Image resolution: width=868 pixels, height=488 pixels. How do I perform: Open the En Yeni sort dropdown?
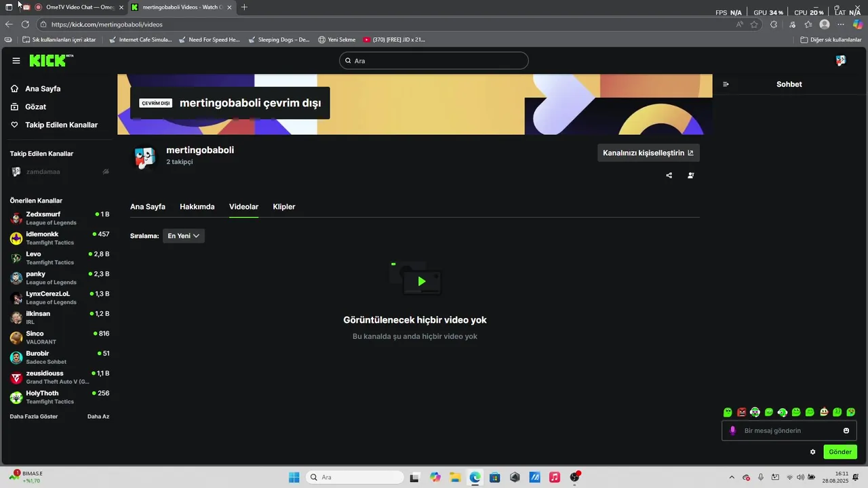tap(183, 236)
